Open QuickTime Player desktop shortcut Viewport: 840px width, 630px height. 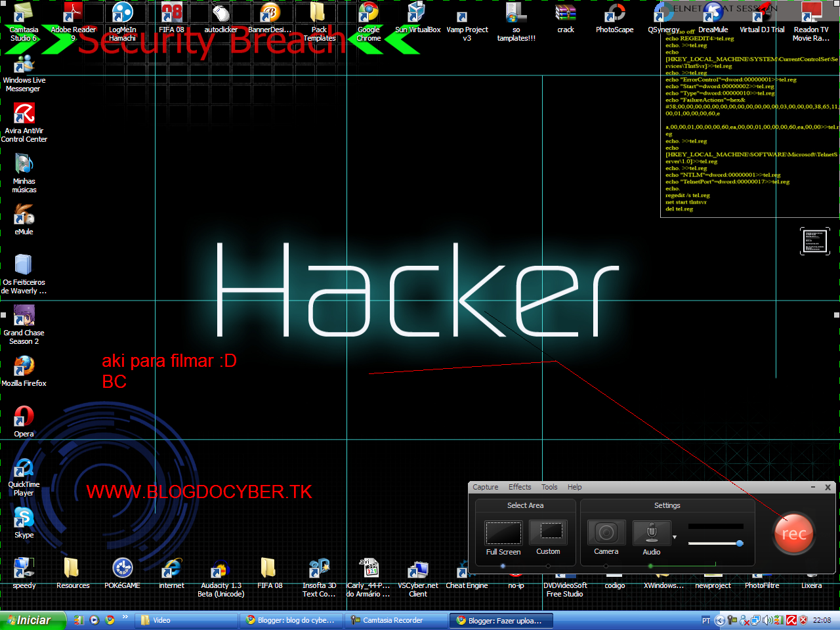click(x=24, y=476)
